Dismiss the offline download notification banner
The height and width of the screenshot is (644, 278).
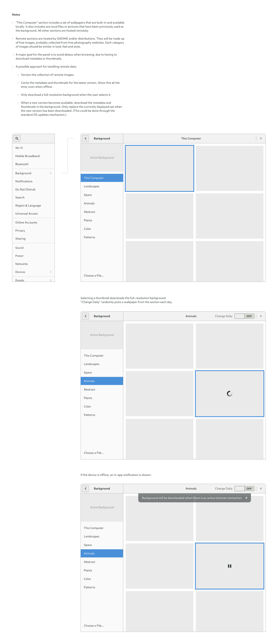[246, 498]
